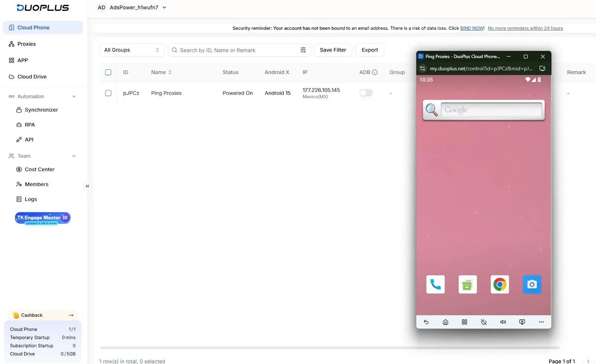Go to Proxies in the sidebar

pyautogui.click(x=26, y=44)
